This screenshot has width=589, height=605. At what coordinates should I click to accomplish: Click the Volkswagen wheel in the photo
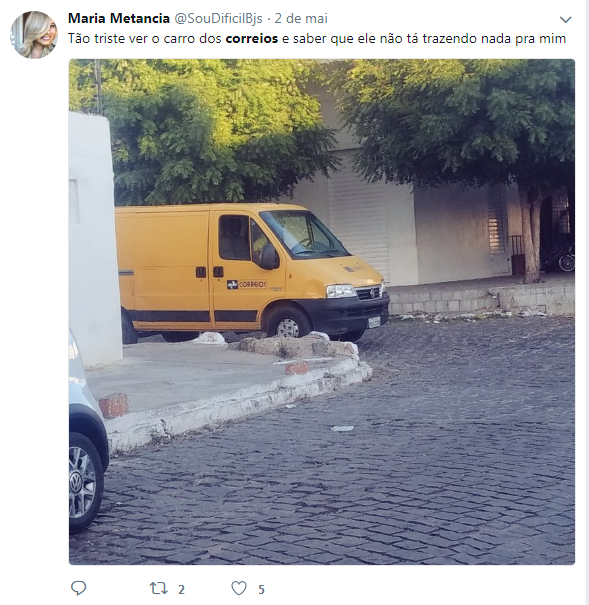(83, 482)
